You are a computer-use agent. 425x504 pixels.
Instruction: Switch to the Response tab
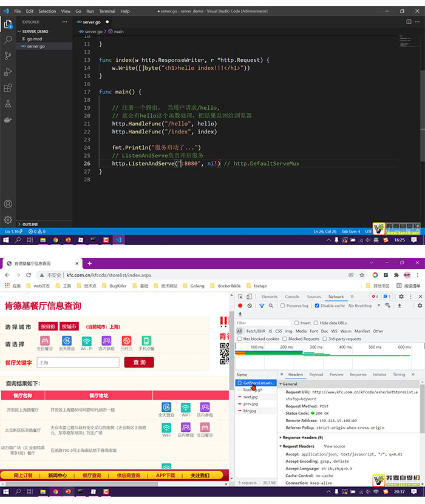coord(358,375)
